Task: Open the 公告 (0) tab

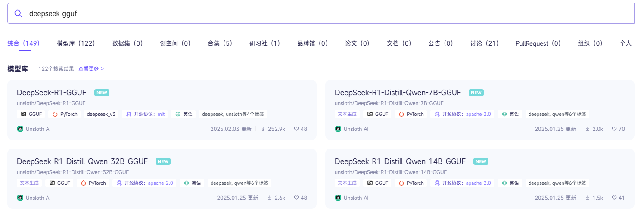Action: click(441, 43)
